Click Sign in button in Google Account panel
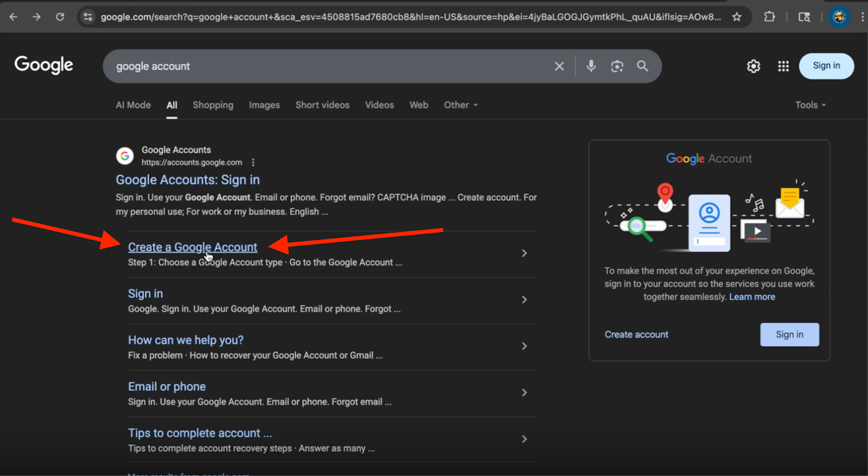 (x=789, y=334)
